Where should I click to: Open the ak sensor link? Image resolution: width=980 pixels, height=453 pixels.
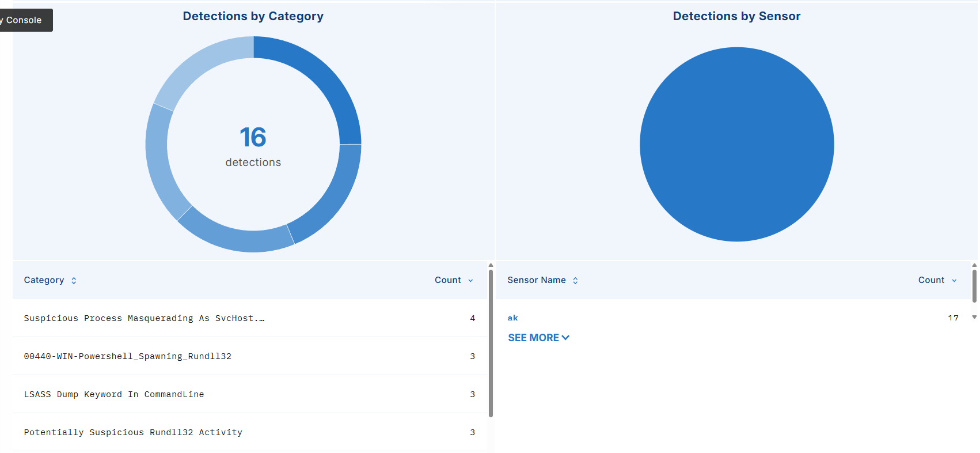pyautogui.click(x=512, y=318)
